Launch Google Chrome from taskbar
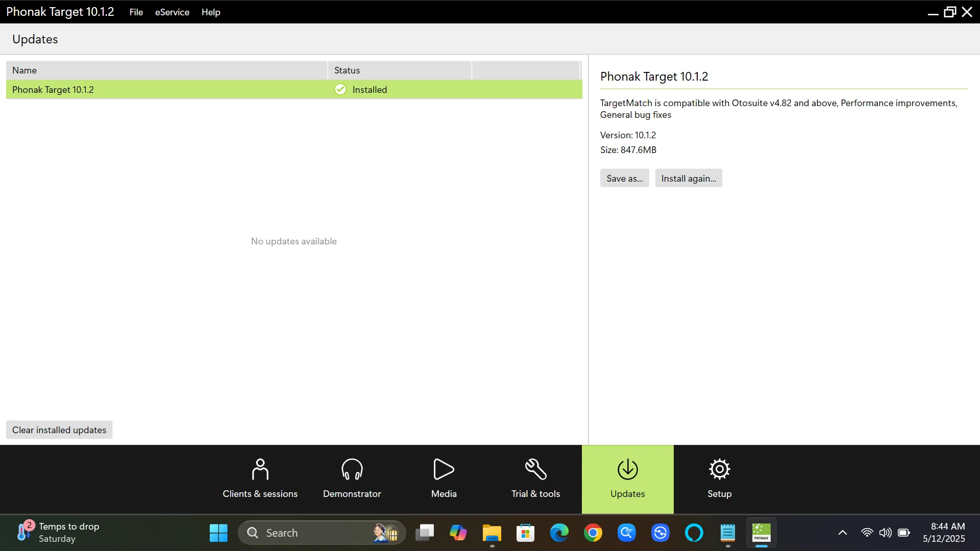Image resolution: width=980 pixels, height=551 pixels. pos(593,533)
